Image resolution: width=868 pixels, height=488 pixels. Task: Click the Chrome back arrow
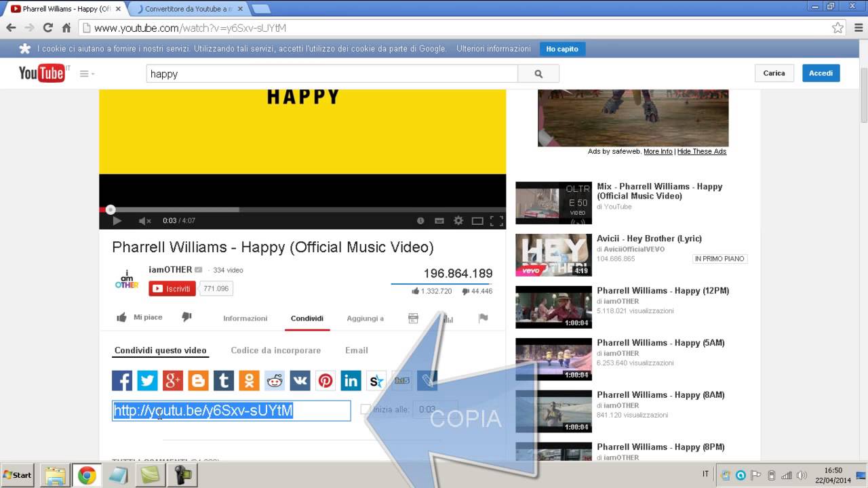(11, 28)
